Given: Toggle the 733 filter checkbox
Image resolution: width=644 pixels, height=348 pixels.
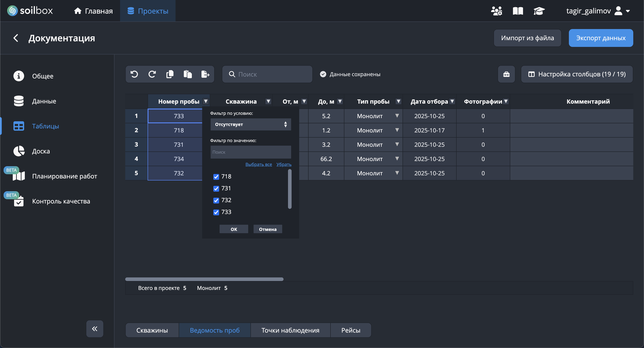Looking at the screenshot, I should 216,212.
